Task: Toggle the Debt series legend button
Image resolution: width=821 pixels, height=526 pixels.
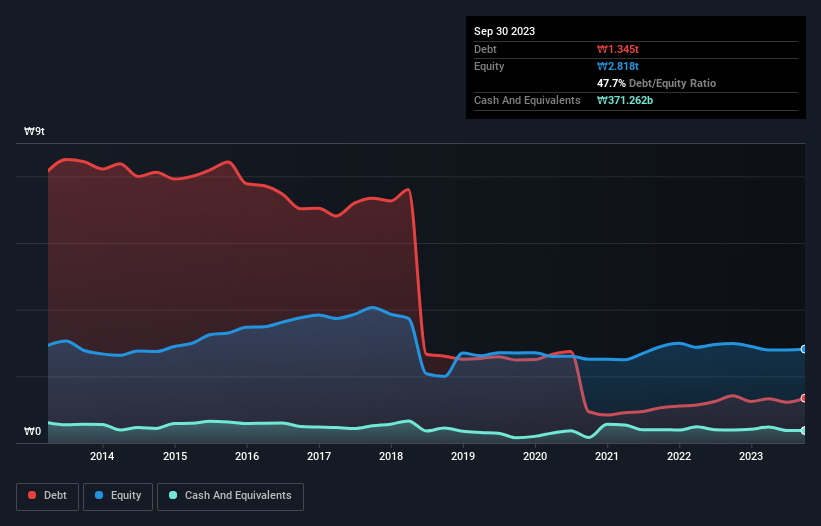Action: pos(47,496)
